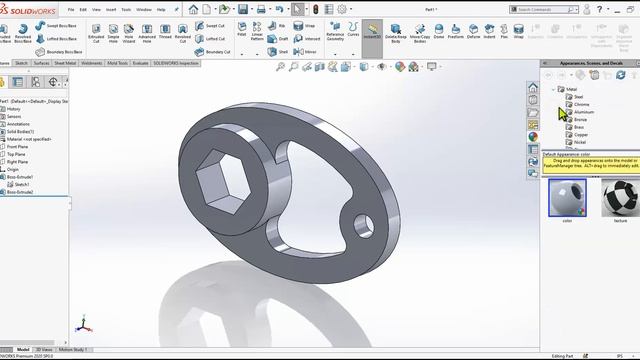Image resolution: width=640 pixels, height=360 pixels.
Task: Switch to the Evaluate tab
Action: click(x=140, y=63)
